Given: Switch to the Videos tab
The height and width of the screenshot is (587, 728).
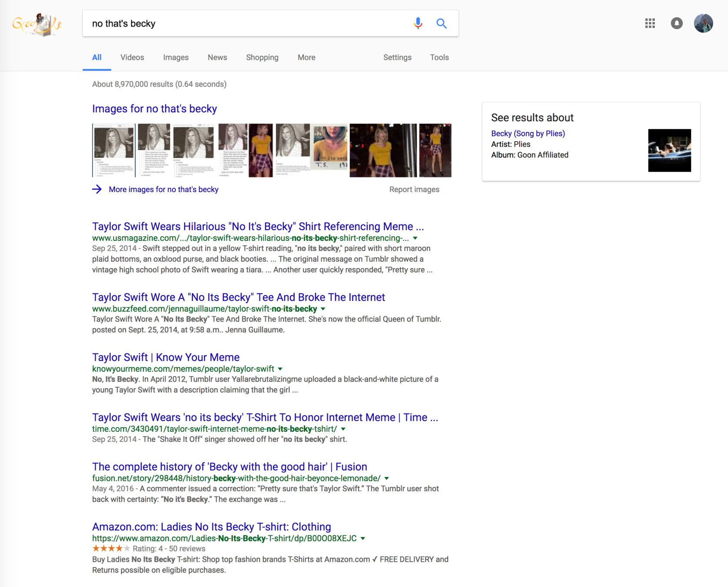Looking at the screenshot, I should [x=132, y=57].
